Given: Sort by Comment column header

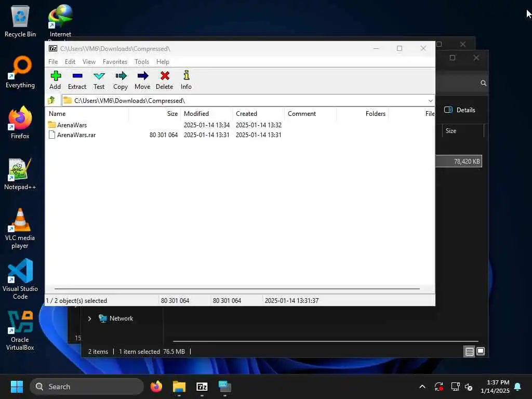Looking at the screenshot, I should coord(311,114).
